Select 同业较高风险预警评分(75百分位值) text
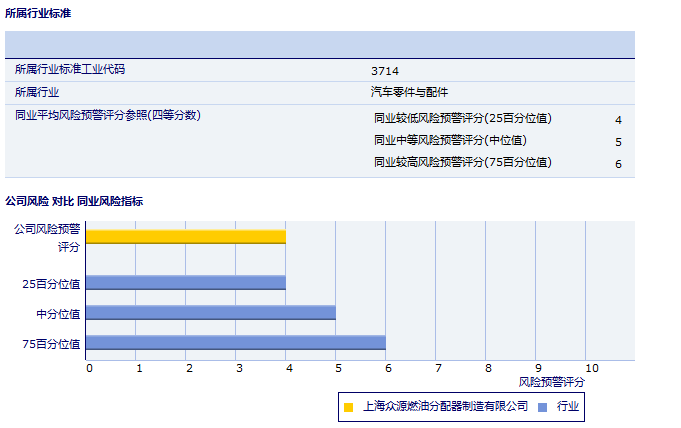681x428 pixels. tap(462, 163)
